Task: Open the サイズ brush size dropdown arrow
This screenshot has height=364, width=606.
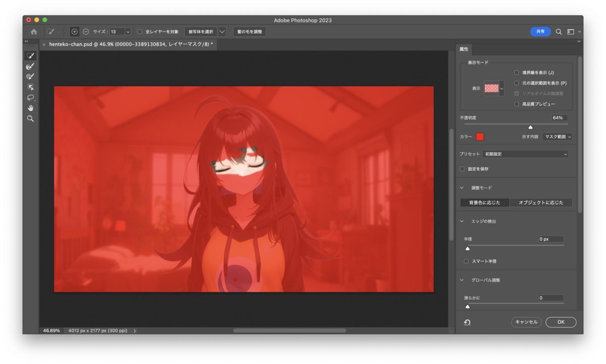Action: point(128,32)
